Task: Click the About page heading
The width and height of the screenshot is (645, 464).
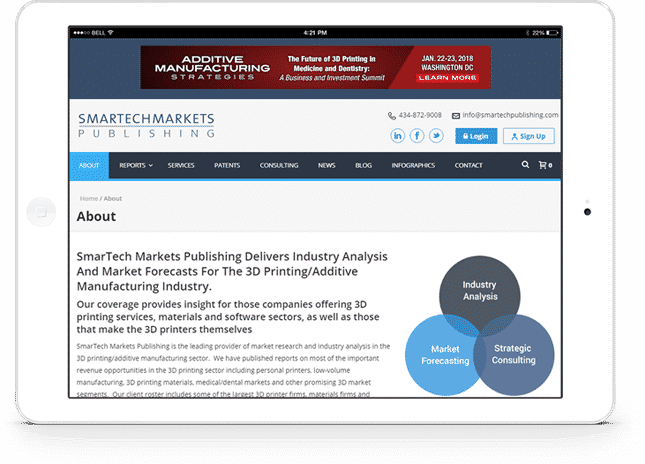Action: (96, 216)
